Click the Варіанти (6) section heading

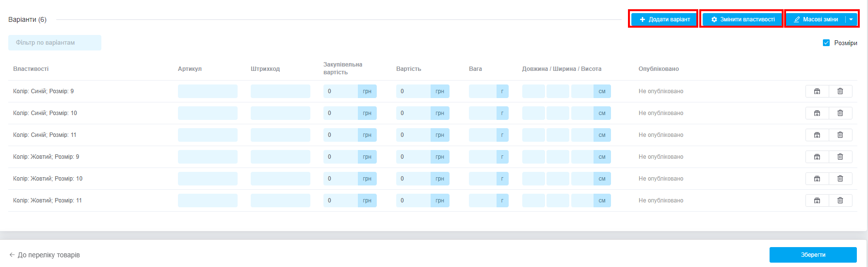(x=27, y=19)
